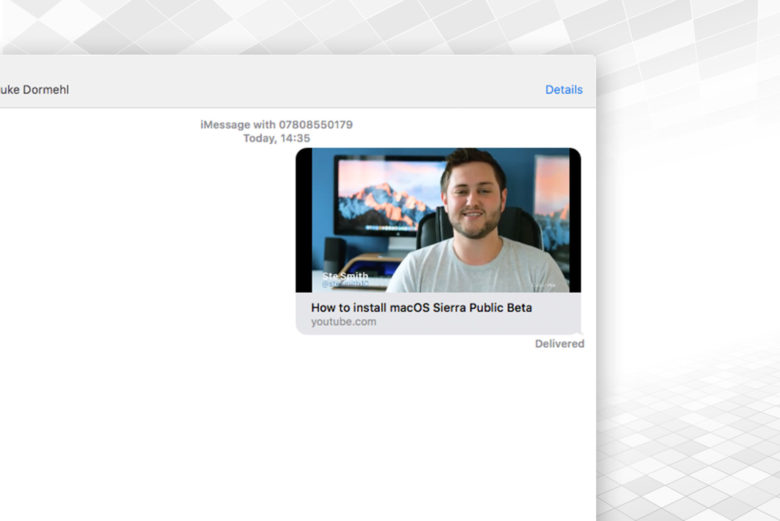Click the window title bar's empty middle area
This screenshot has width=780, height=521.
pyautogui.click(x=300, y=90)
